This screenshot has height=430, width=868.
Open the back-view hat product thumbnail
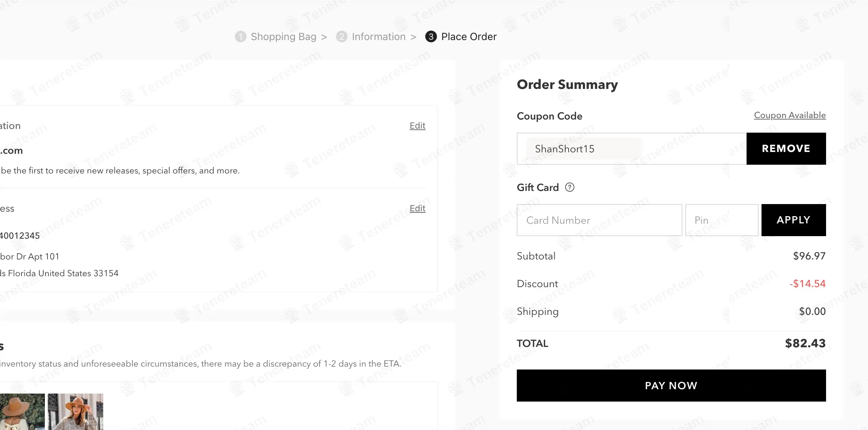point(22,412)
